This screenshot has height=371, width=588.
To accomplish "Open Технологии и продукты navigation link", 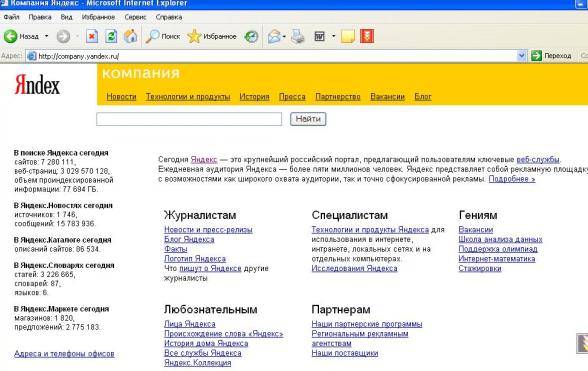I will pyautogui.click(x=188, y=97).
